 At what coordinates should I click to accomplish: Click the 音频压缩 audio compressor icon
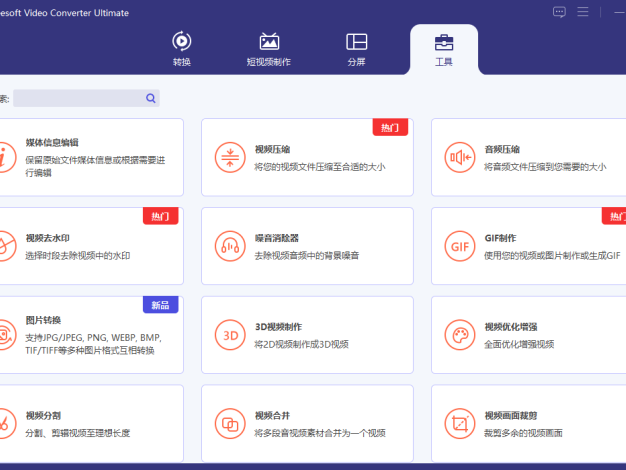tap(460, 157)
